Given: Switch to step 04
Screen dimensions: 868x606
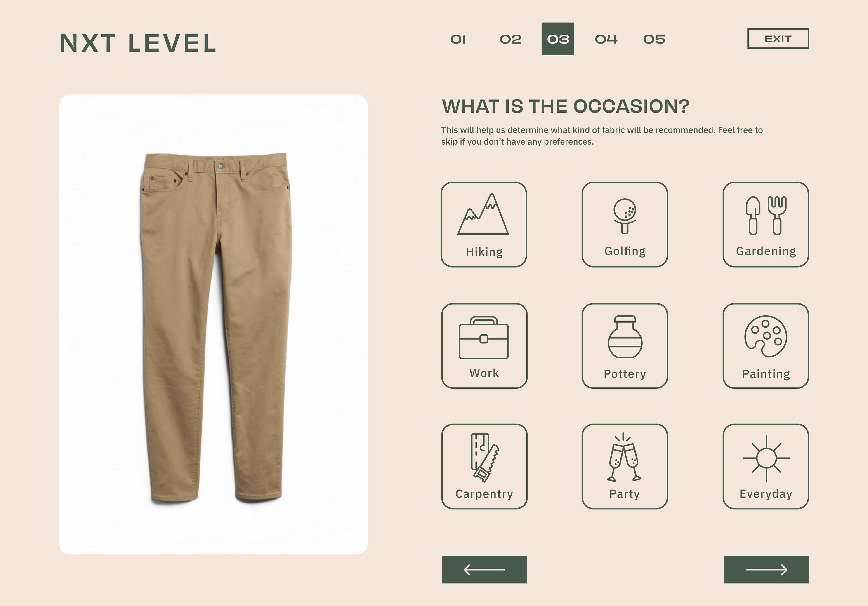Looking at the screenshot, I should pyautogui.click(x=606, y=39).
